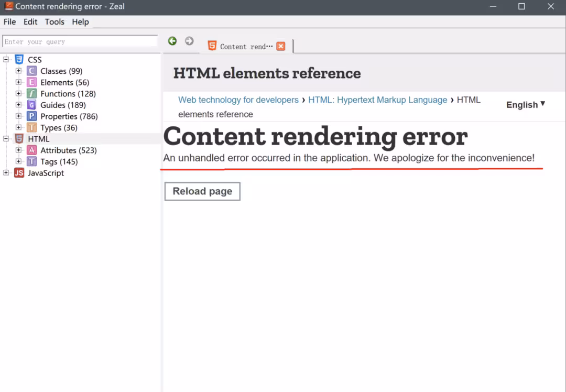
Task: Select Classes (99) tree row
Action: click(x=61, y=71)
